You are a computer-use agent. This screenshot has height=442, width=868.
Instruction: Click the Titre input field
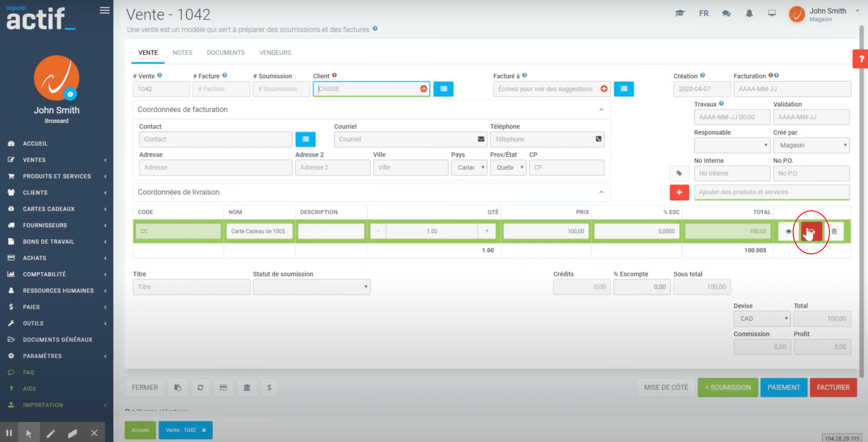coord(191,287)
